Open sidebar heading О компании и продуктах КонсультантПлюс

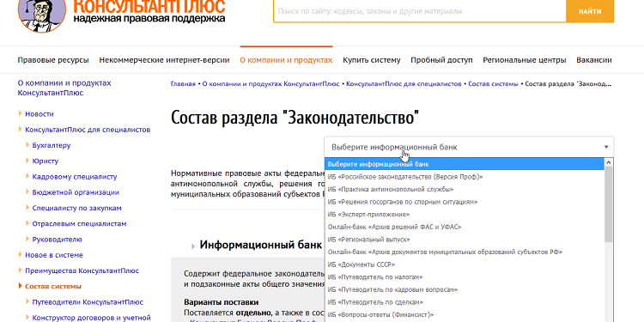pyautogui.click(x=64, y=88)
